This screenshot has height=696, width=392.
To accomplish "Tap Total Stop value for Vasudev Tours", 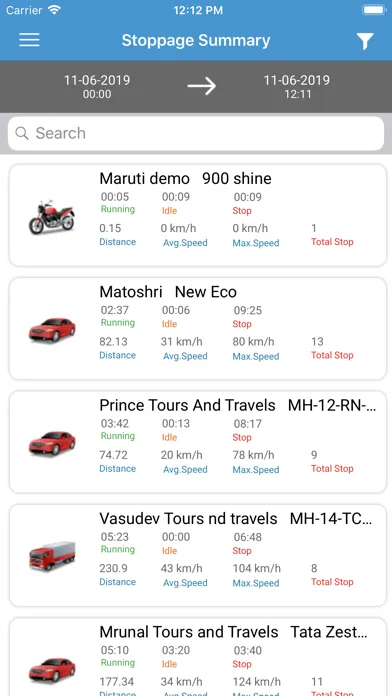I will pos(314,569).
